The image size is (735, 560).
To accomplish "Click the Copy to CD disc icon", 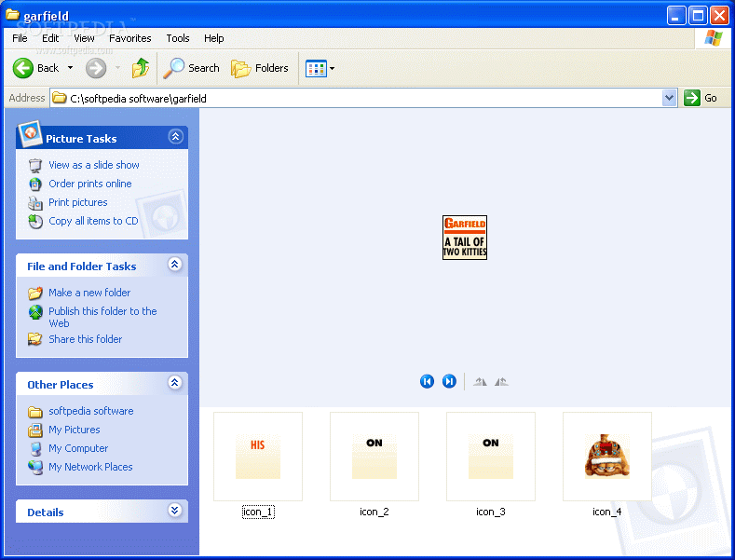I will [35, 222].
